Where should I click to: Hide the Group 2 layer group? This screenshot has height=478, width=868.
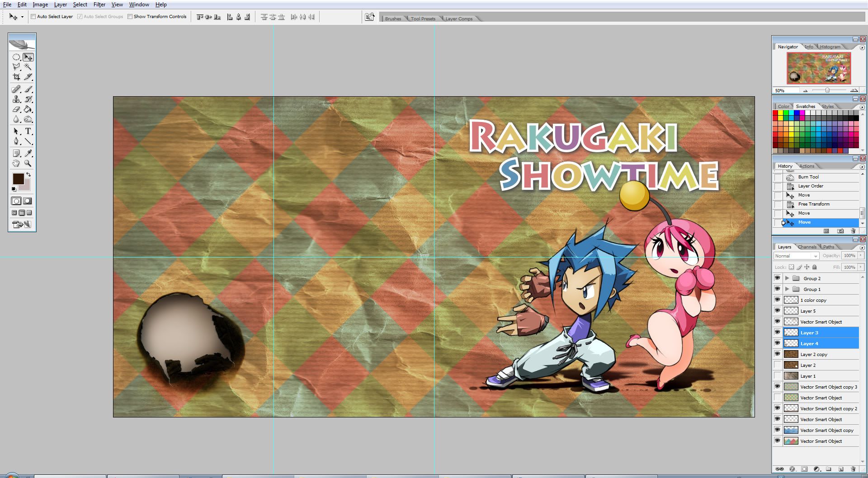(x=778, y=278)
